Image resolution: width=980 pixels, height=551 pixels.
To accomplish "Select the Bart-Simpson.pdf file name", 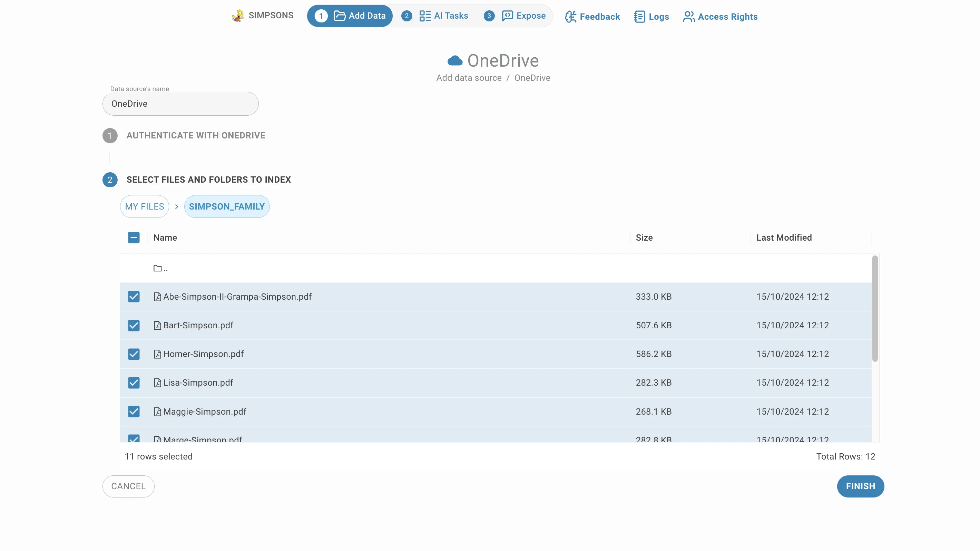I will pos(198,326).
